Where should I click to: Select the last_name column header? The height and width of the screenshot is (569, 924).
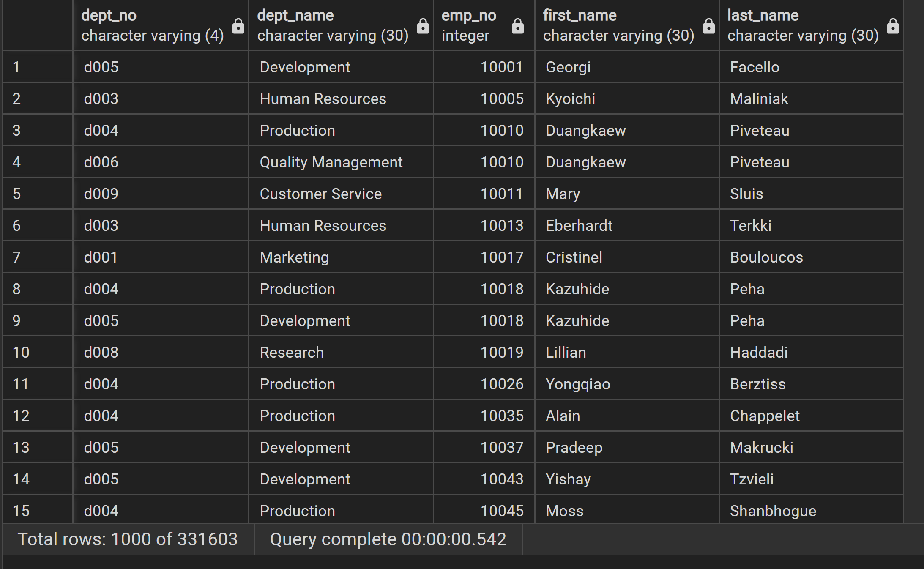pos(802,25)
